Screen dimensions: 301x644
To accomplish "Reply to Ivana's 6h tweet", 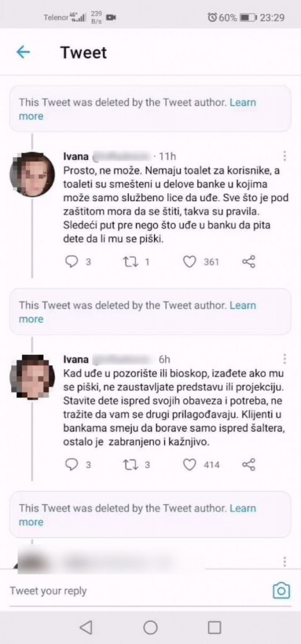I will click(x=72, y=464).
